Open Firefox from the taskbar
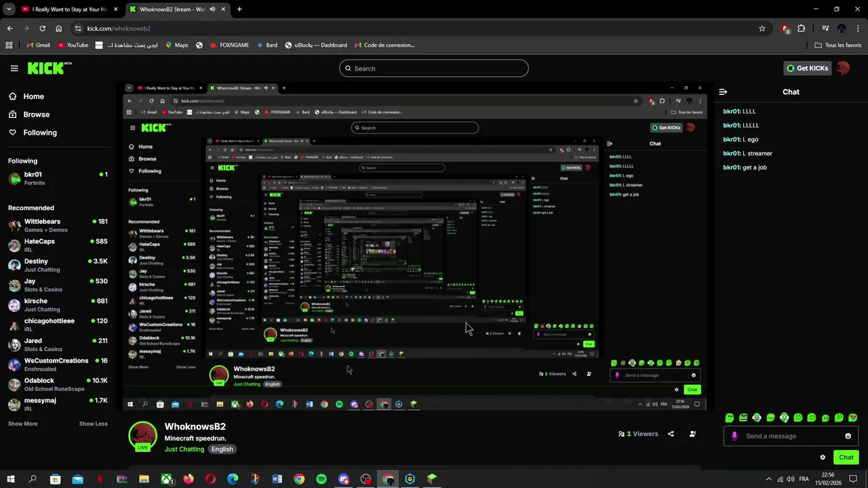Image resolution: width=868 pixels, height=488 pixels. click(188, 479)
